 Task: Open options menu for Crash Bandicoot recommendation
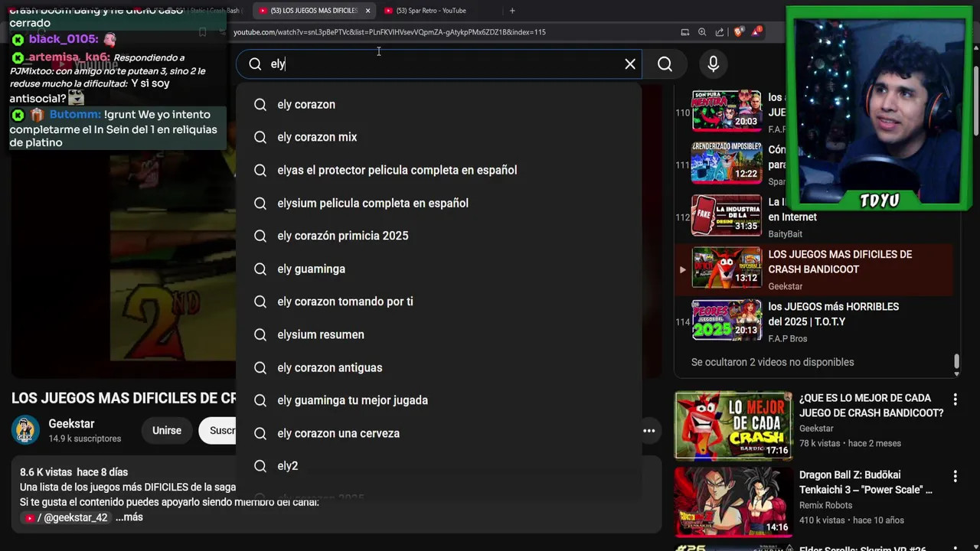tap(955, 399)
